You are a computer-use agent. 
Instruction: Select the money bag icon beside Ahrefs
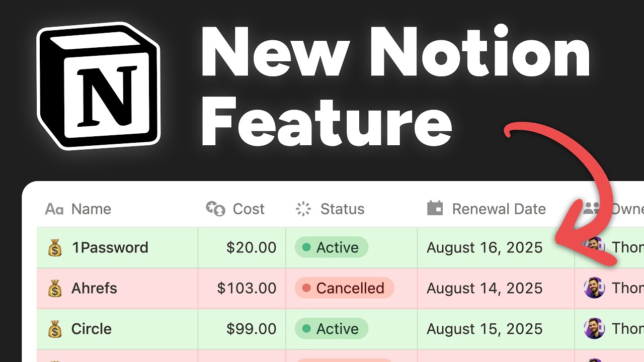54,288
